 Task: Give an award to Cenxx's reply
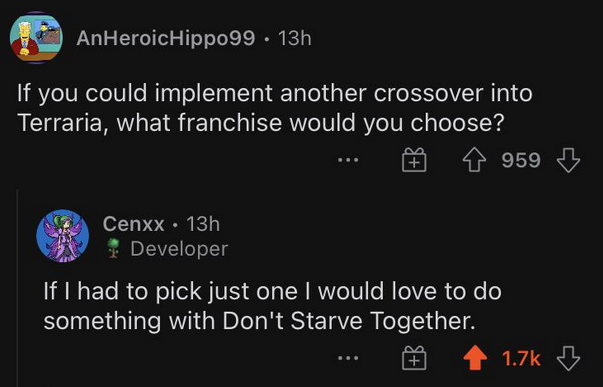coord(414,358)
